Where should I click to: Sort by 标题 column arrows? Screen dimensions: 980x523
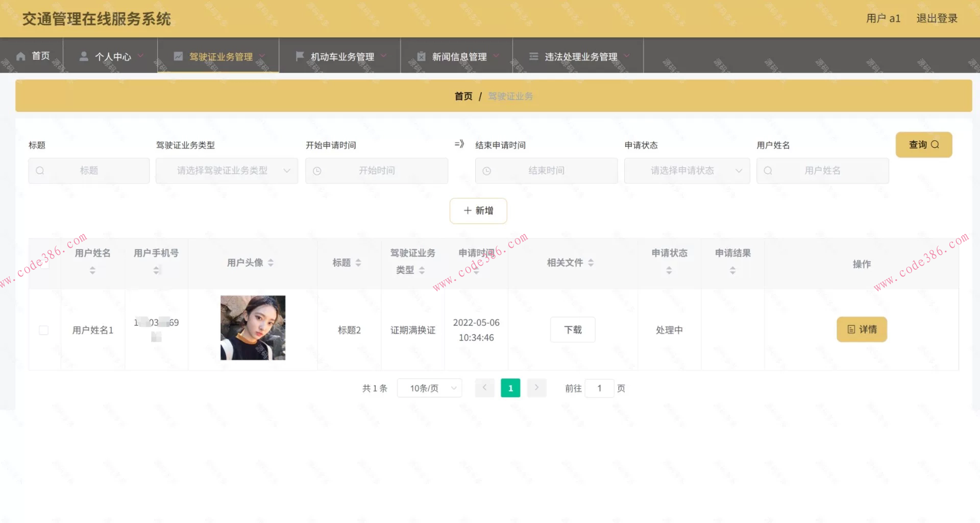tap(358, 263)
